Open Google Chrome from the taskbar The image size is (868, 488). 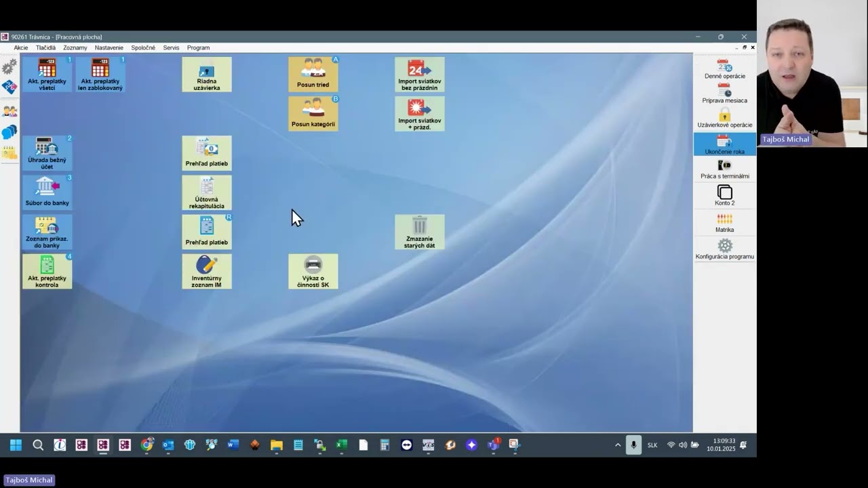pyautogui.click(x=146, y=445)
